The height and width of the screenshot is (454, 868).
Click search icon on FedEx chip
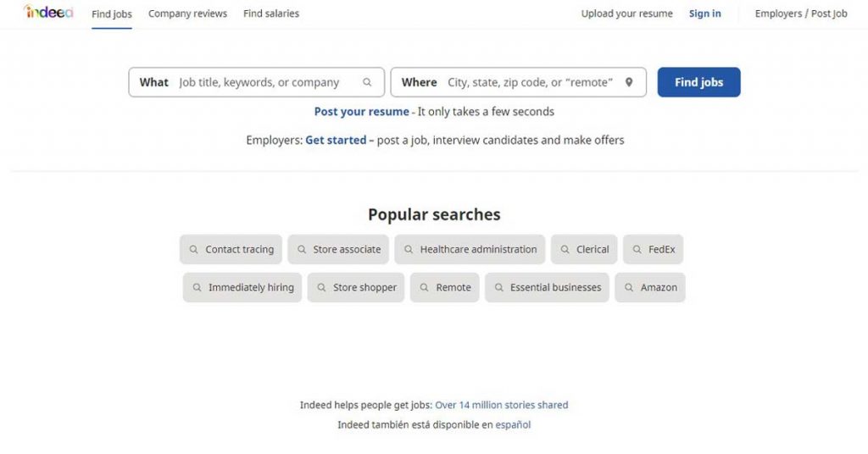pos(637,250)
